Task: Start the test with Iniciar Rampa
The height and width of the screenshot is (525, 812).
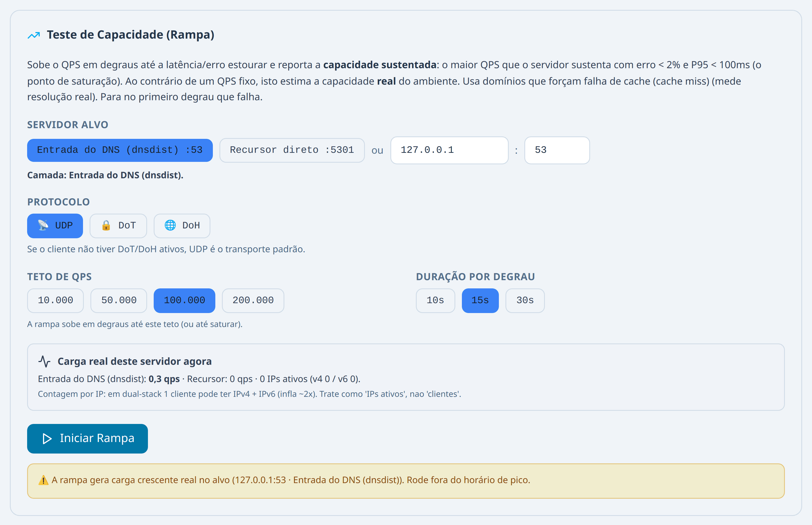Action: pos(88,438)
